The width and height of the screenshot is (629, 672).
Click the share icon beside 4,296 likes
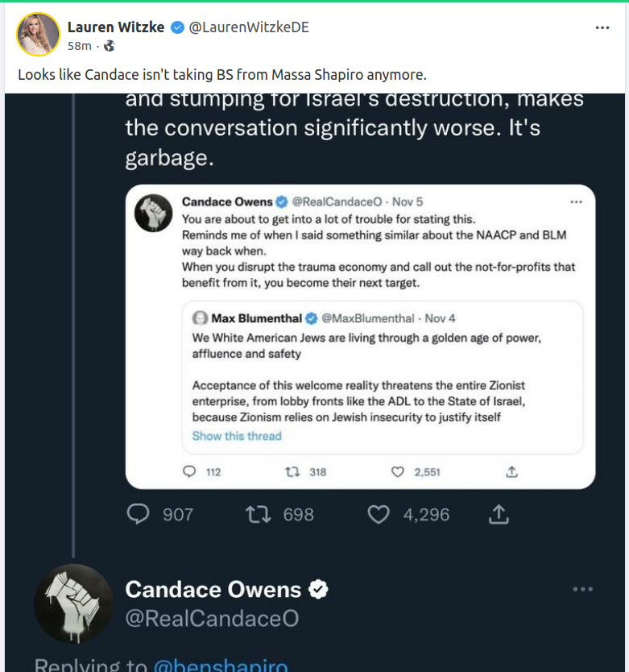pos(499,514)
